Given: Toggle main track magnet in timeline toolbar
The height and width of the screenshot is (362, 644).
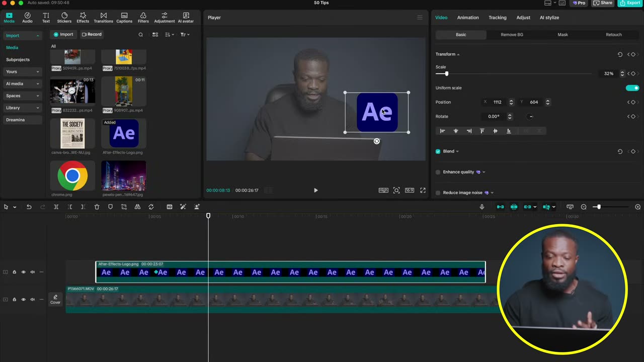Looking at the screenshot, I should pyautogui.click(x=500, y=207).
